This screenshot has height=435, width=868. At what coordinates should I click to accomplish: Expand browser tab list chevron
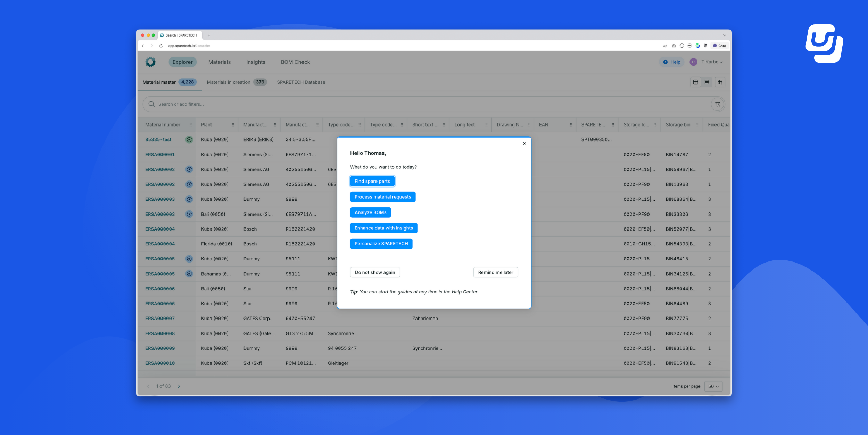click(724, 35)
